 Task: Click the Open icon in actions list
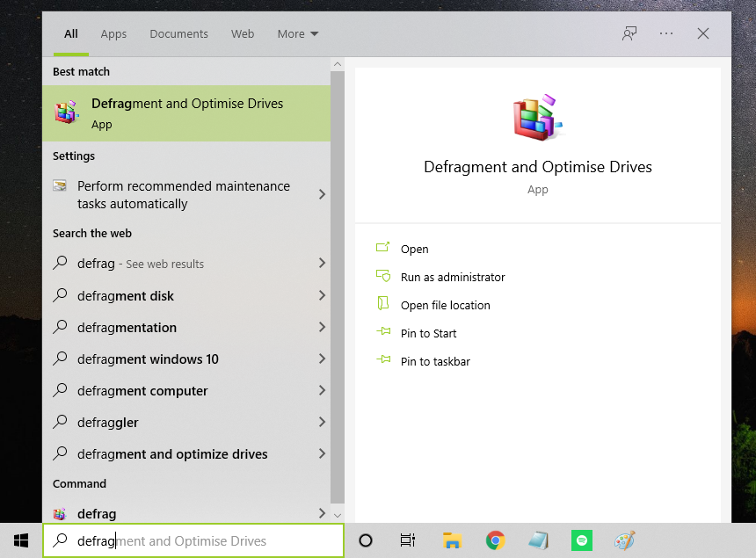[x=382, y=248]
